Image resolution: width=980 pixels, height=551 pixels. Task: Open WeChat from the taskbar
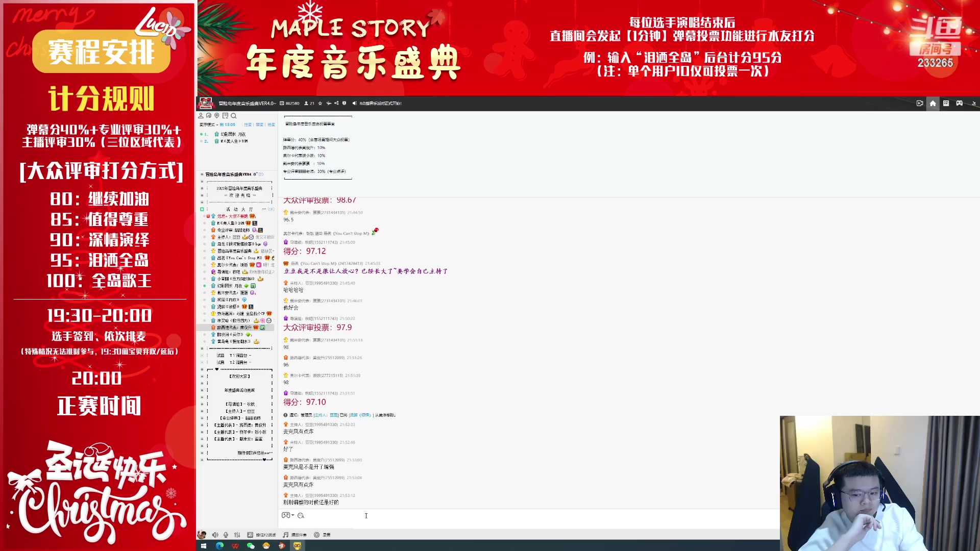click(x=251, y=546)
